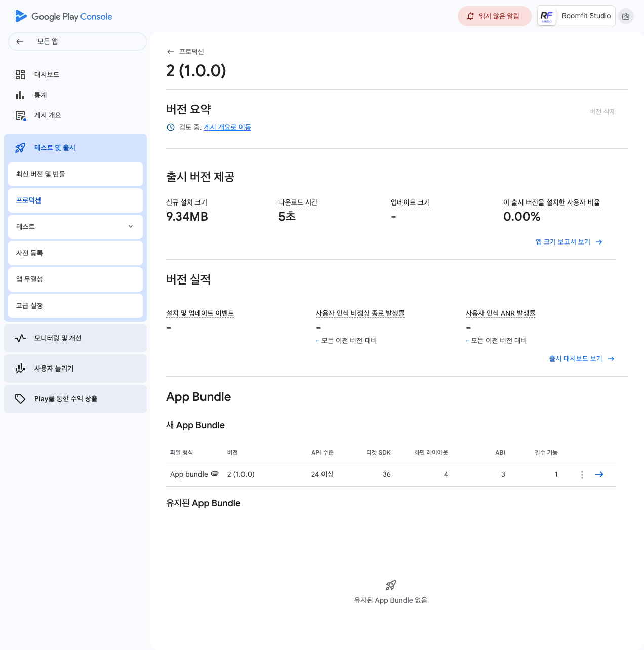Click back arrow next to 프로덕션 breadcrumb
Viewport: 644px width, 650px height.
pos(171,52)
